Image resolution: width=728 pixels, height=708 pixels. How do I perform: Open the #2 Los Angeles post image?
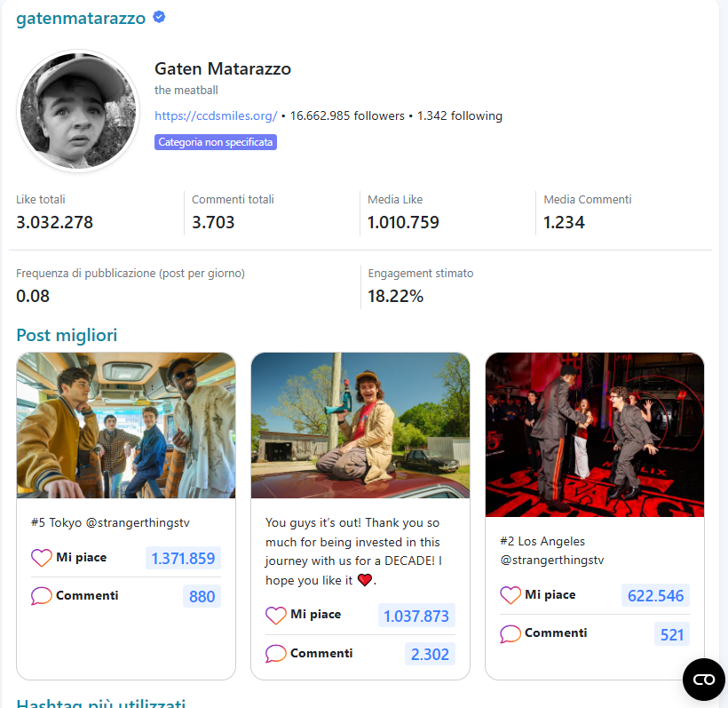tap(595, 434)
